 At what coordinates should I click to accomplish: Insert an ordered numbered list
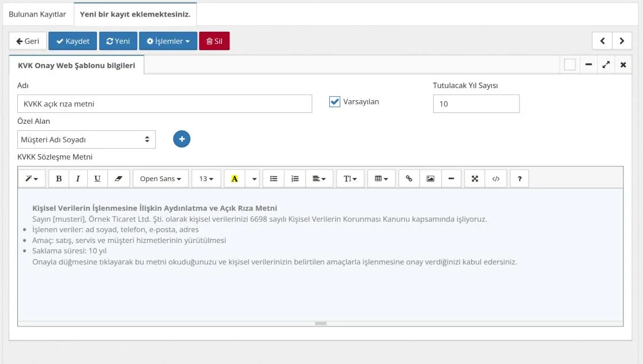(295, 179)
